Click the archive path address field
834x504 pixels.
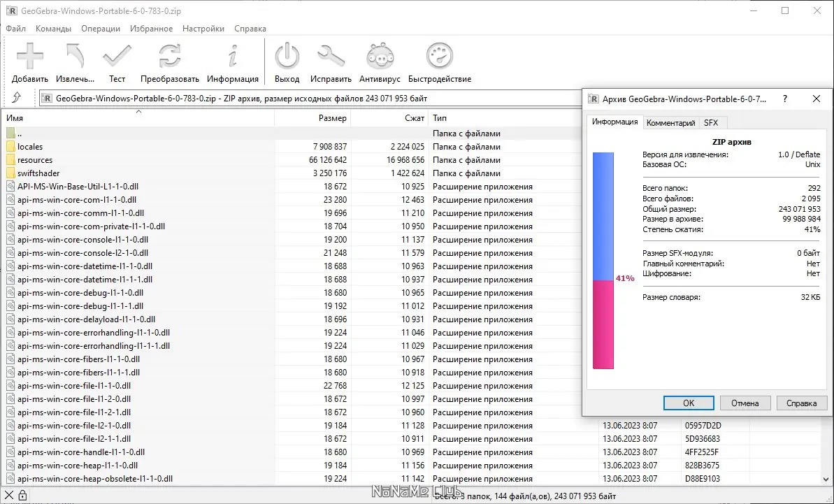pos(310,99)
